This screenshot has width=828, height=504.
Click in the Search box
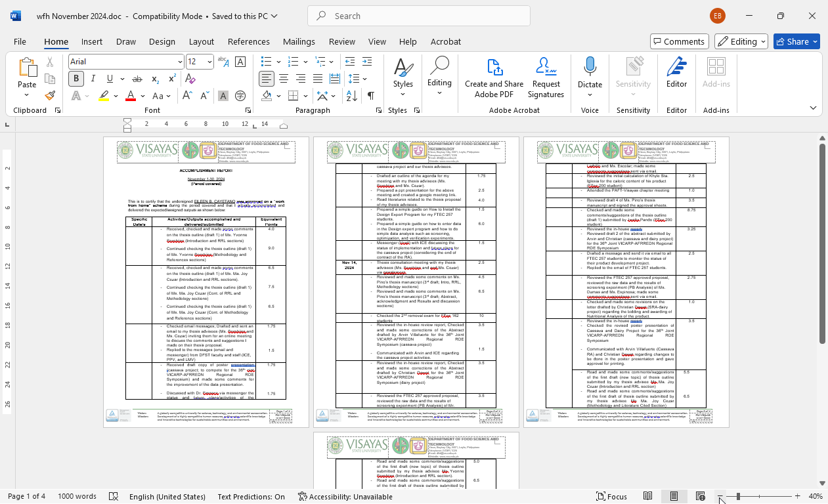point(419,16)
